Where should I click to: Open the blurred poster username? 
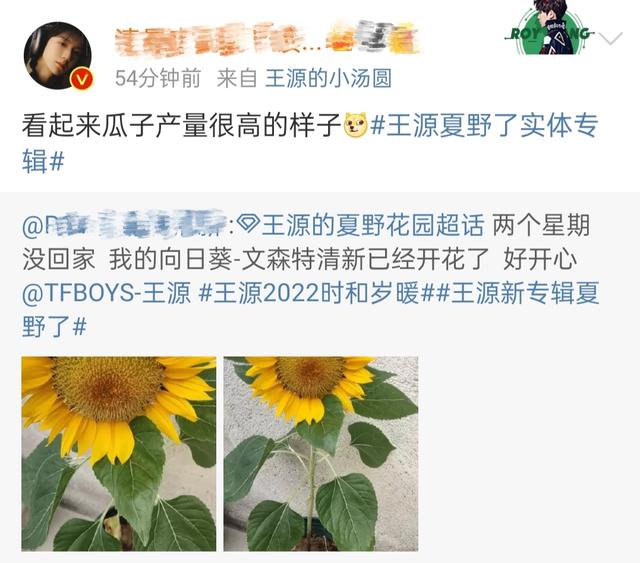267,39
